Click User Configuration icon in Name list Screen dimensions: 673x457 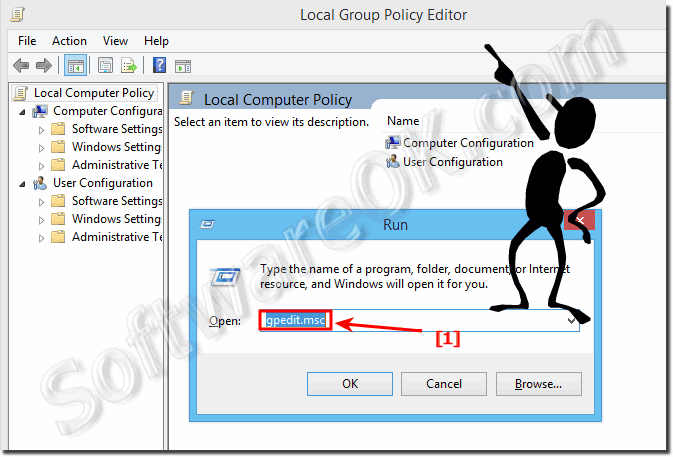tap(392, 162)
